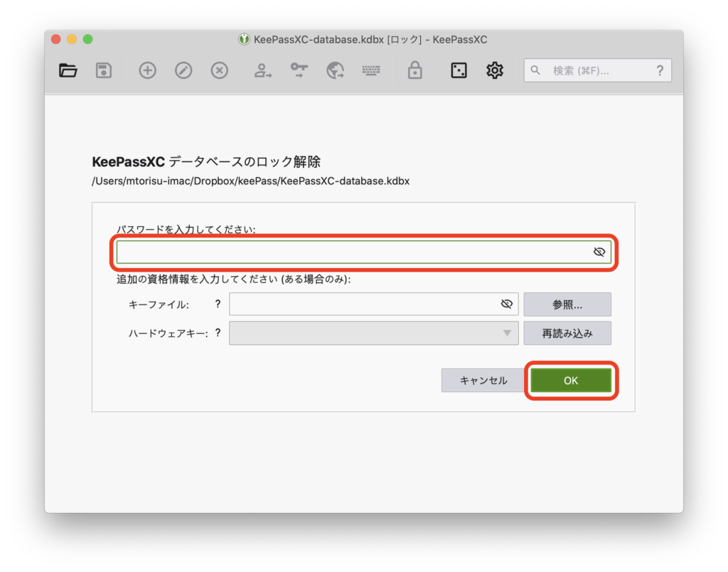The width and height of the screenshot is (728, 572).
Task: Add new entry plus icon
Action: click(x=148, y=70)
